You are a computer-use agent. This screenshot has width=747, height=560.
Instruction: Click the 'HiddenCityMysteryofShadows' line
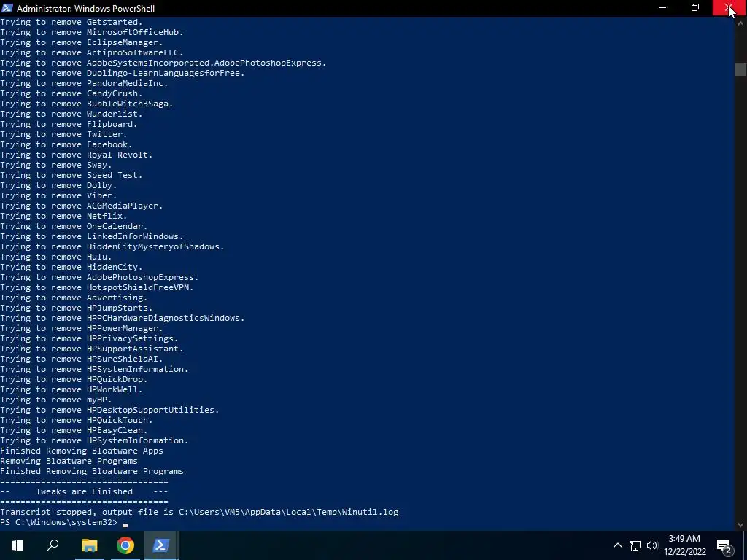tap(112, 246)
